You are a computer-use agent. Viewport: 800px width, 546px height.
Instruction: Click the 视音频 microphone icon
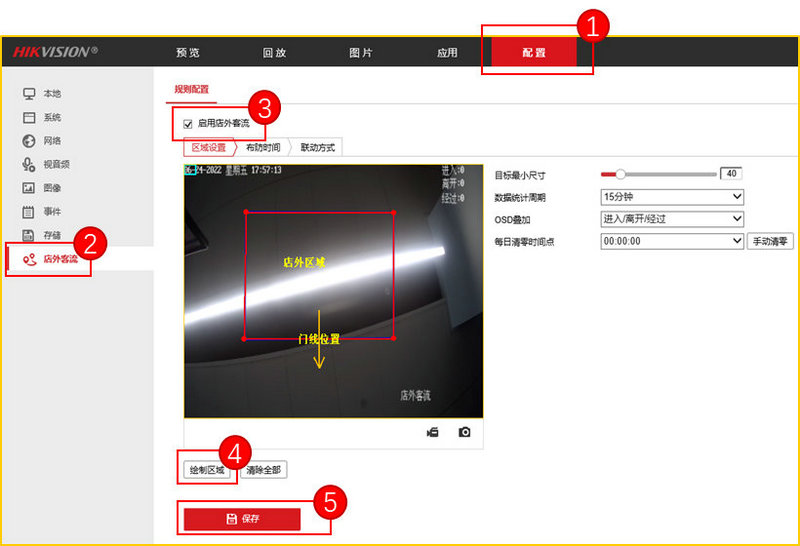click(29, 164)
